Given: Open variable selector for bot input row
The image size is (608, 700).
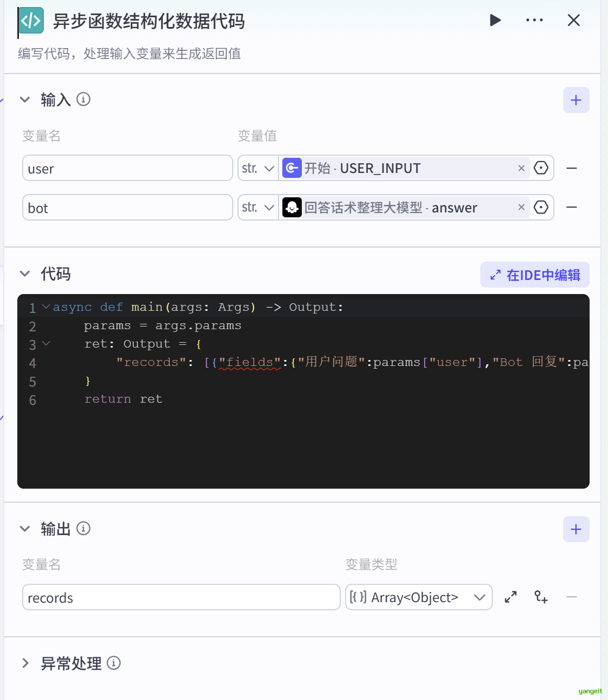Looking at the screenshot, I should [x=540, y=208].
